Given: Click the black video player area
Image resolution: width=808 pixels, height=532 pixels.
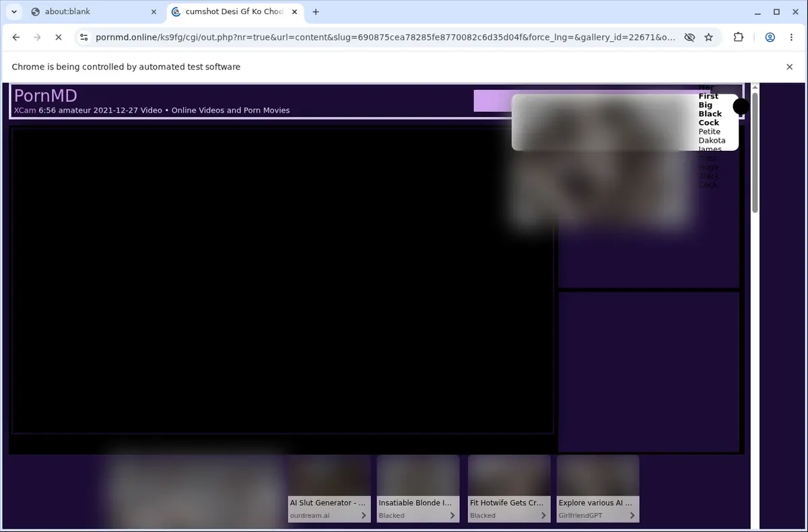Looking at the screenshot, I should point(283,280).
